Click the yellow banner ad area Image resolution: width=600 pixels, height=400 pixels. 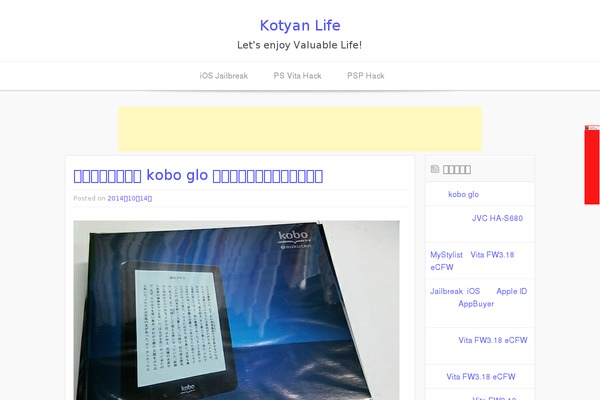pos(300,129)
